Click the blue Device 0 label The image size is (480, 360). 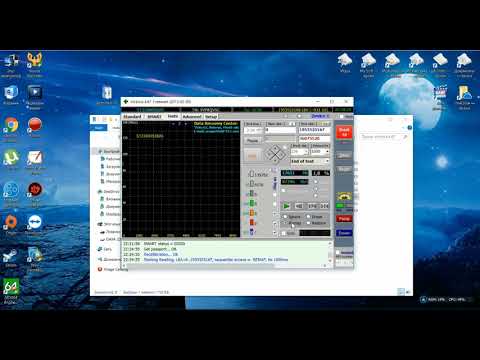320,116
